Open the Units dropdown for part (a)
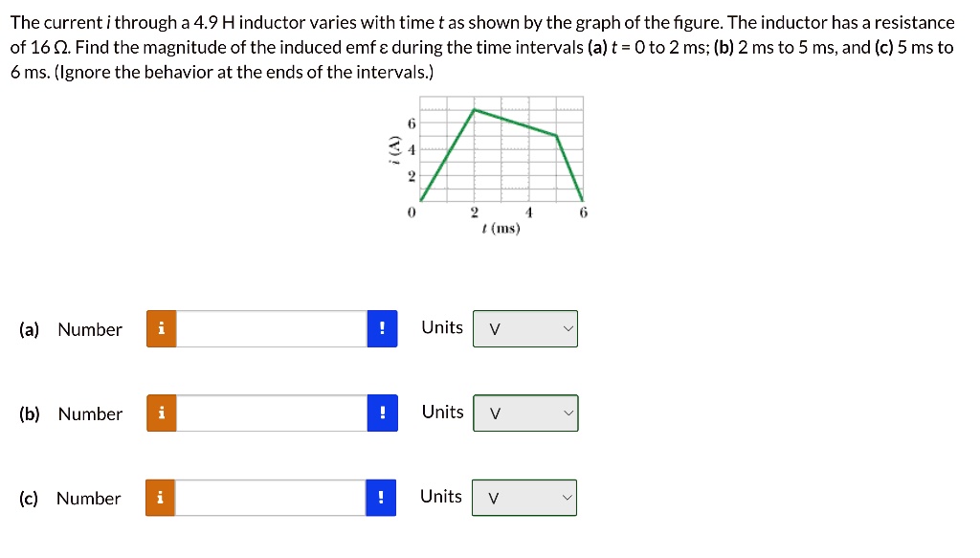This screenshot has height=558, width=980. tap(524, 328)
